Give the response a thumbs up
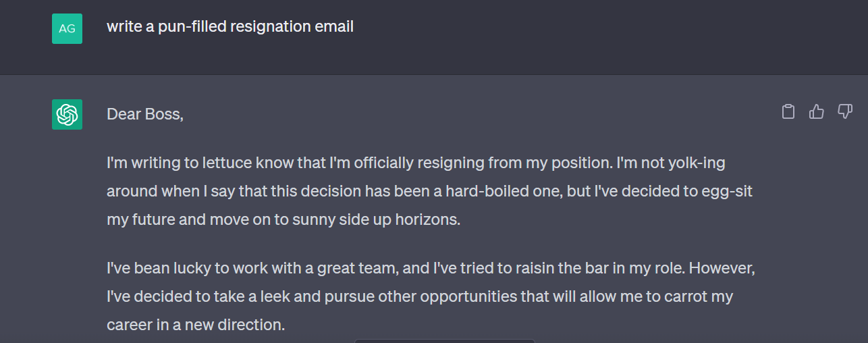This screenshot has width=868, height=343. [817, 112]
